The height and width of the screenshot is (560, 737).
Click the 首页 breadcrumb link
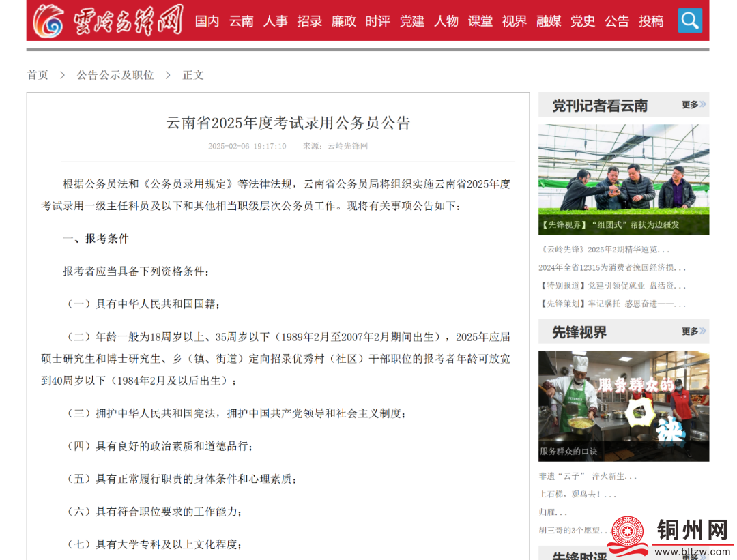(38, 75)
